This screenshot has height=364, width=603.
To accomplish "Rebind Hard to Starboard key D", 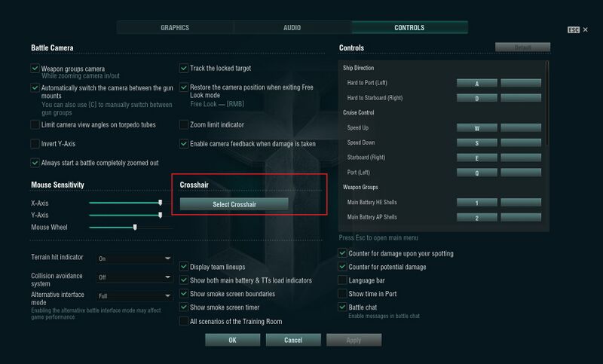I will click(477, 98).
